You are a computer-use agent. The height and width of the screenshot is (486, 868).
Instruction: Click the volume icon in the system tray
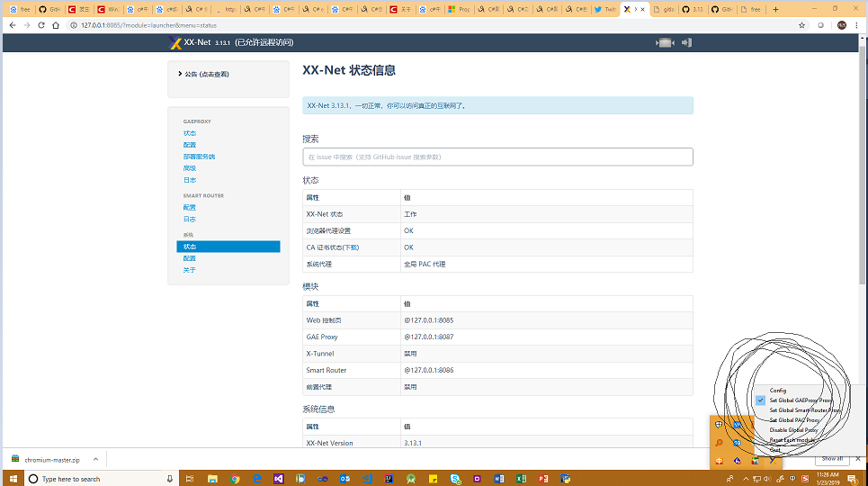[768, 479]
